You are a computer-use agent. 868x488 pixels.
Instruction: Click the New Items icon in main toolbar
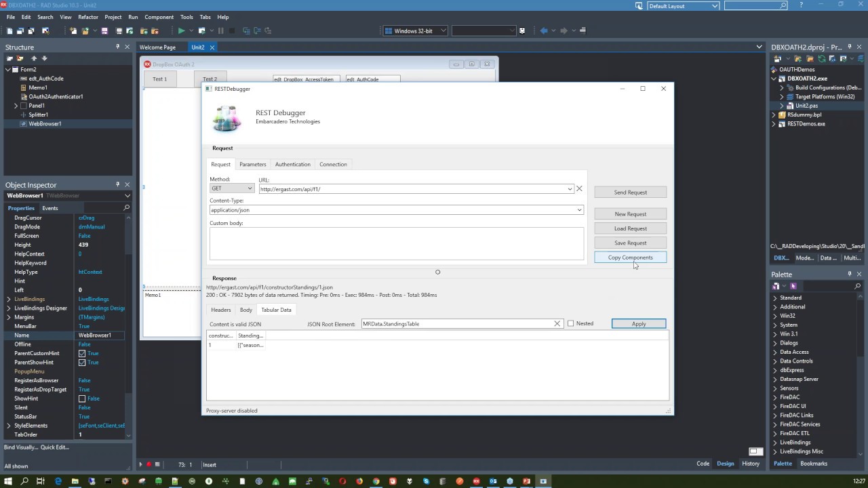pyautogui.click(x=73, y=30)
